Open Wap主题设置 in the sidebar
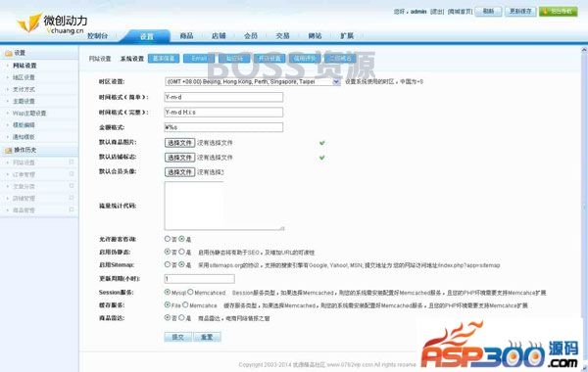The image size is (588, 372). tap(29, 114)
